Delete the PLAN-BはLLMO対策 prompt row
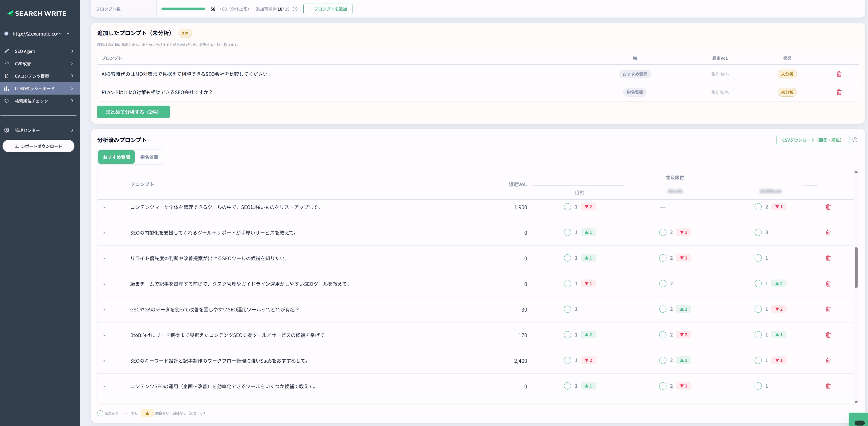The image size is (868, 426). click(x=839, y=92)
